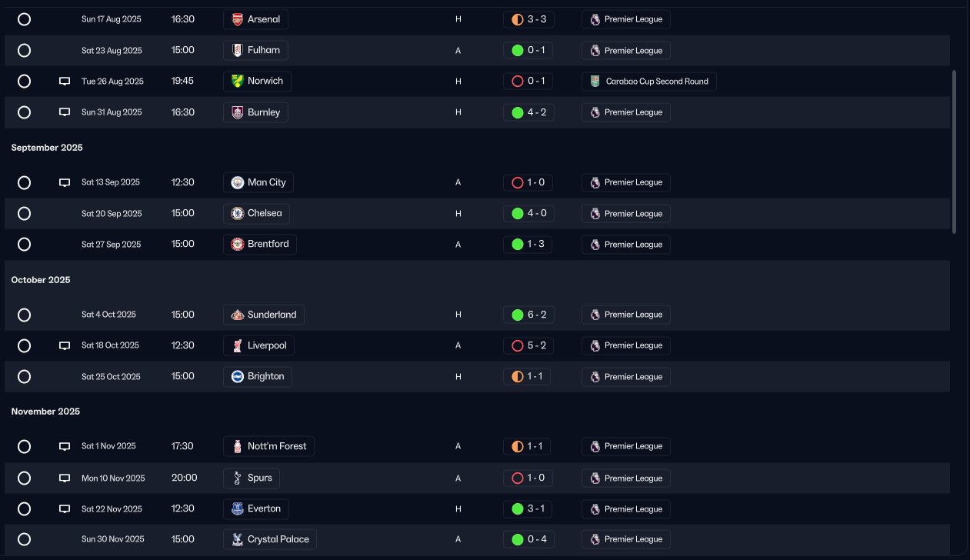
Task: Click the green win indicator for Chelsea 4-0
Action: [x=518, y=214]
